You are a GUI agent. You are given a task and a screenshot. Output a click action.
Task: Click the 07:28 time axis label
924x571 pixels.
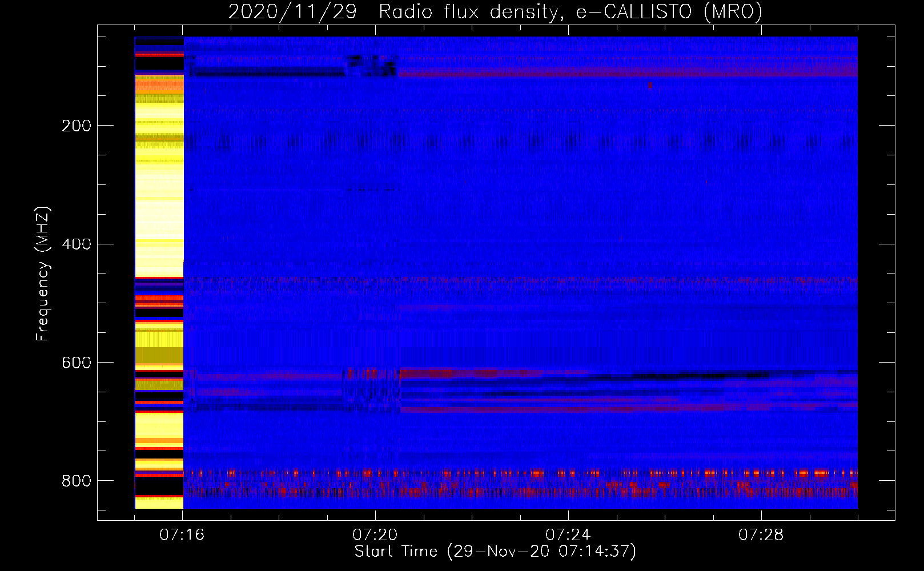click(x=761, y=535)
